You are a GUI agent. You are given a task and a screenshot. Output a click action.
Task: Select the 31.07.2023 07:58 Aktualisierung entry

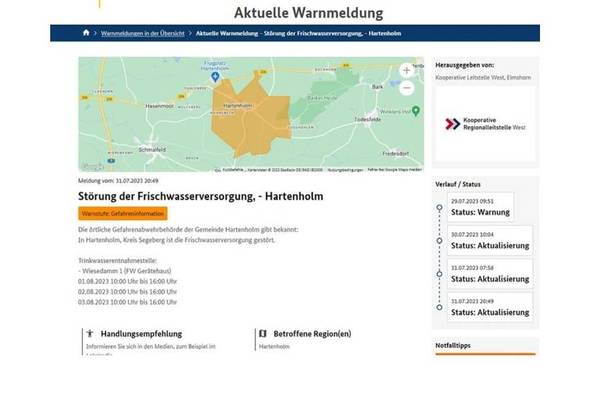coord(489,274)
